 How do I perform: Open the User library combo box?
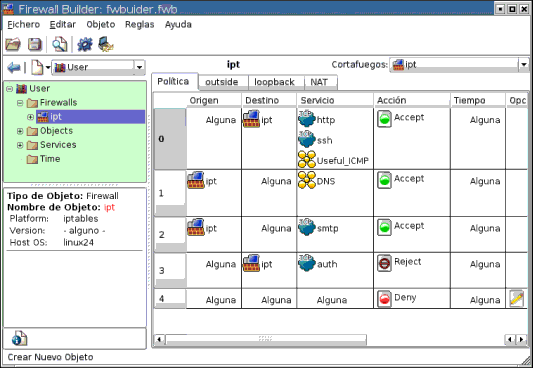click(x=99, y=67)
